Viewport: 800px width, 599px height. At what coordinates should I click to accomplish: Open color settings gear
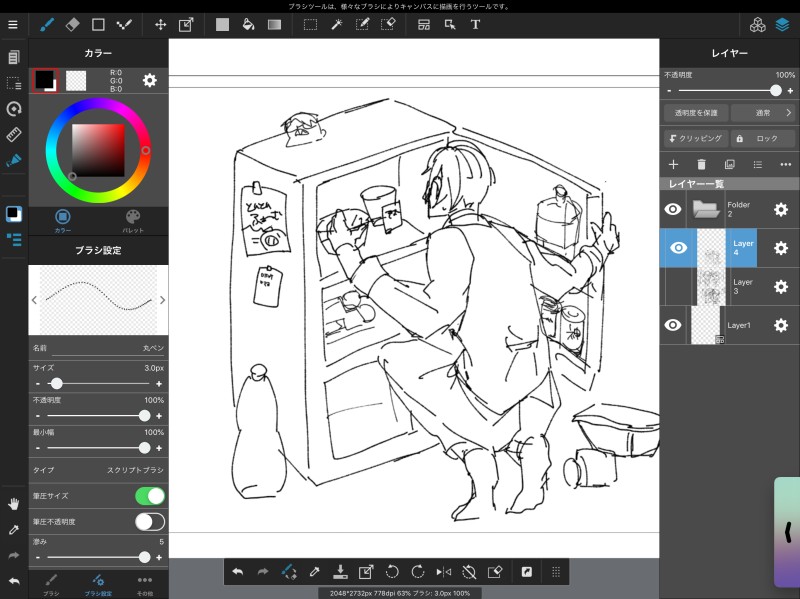pyautogui.click(x=149, y=80)
